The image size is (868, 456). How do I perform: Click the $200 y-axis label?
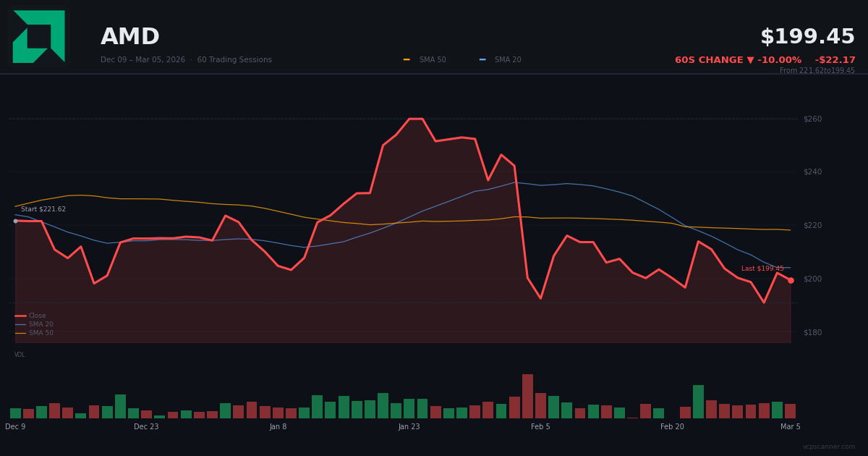click(812, 279)
